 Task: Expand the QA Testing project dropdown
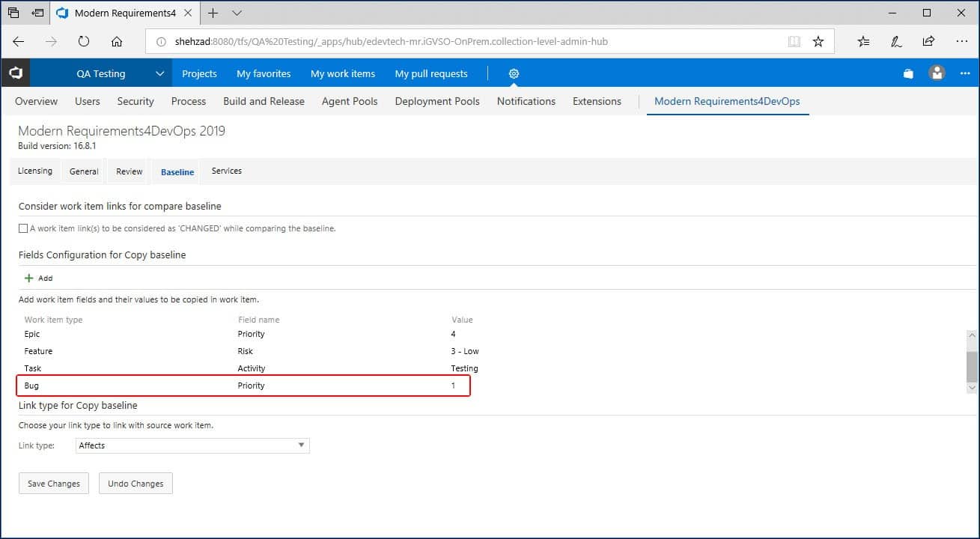pos(159,73)
